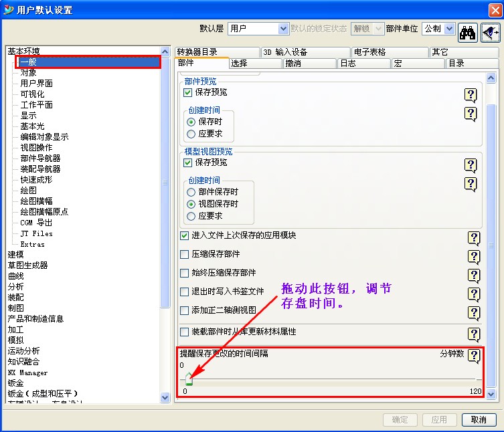Enable 添加正二轴测视图 checkbox

click(x=185, y=310)
